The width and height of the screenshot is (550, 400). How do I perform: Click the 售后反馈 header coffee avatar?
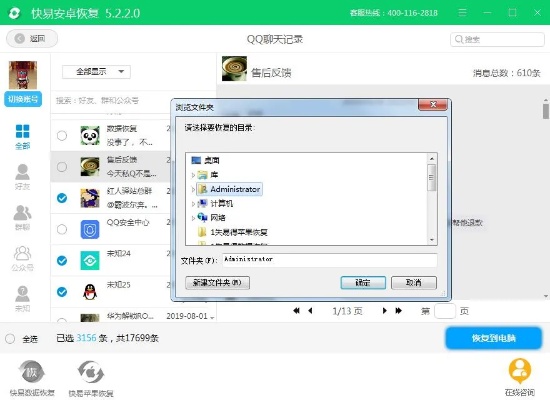click(x=234, y=69)
